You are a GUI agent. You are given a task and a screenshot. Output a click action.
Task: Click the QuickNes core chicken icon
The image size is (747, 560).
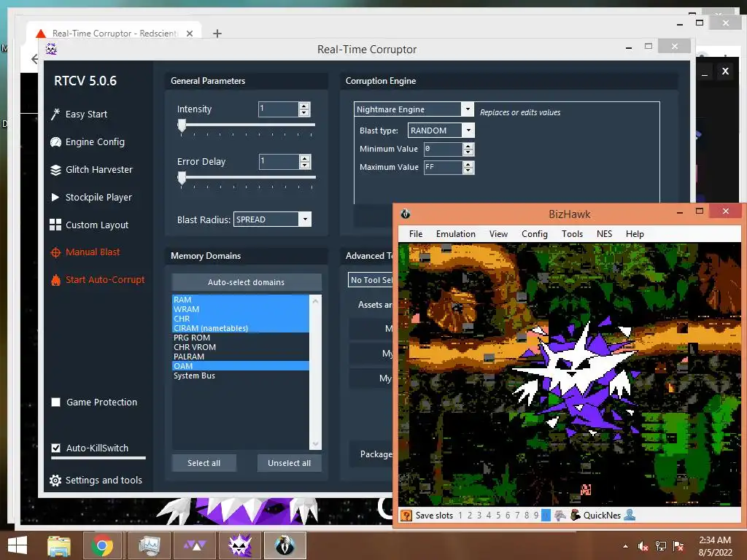575,515
